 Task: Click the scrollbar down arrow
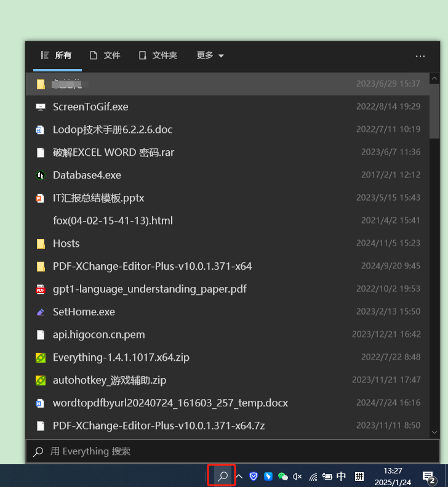coord(434,432)
